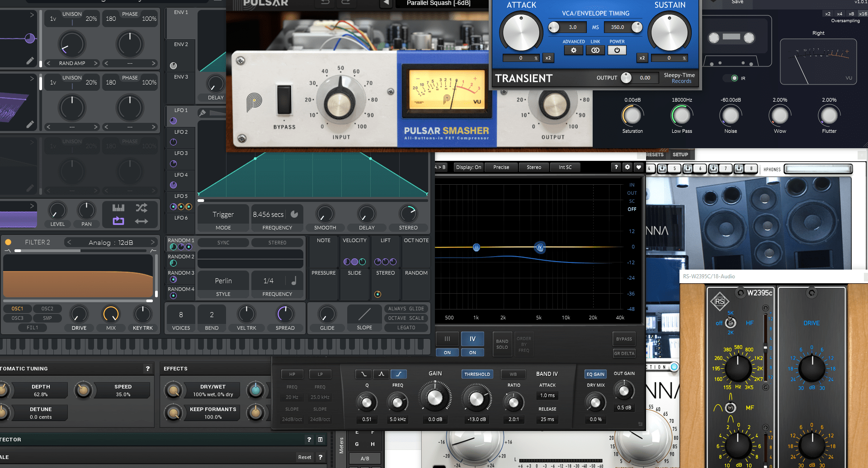Viewport: 868px width, 468px height.
Task: Select the bell filter shape icon
Action: [381, 374]
